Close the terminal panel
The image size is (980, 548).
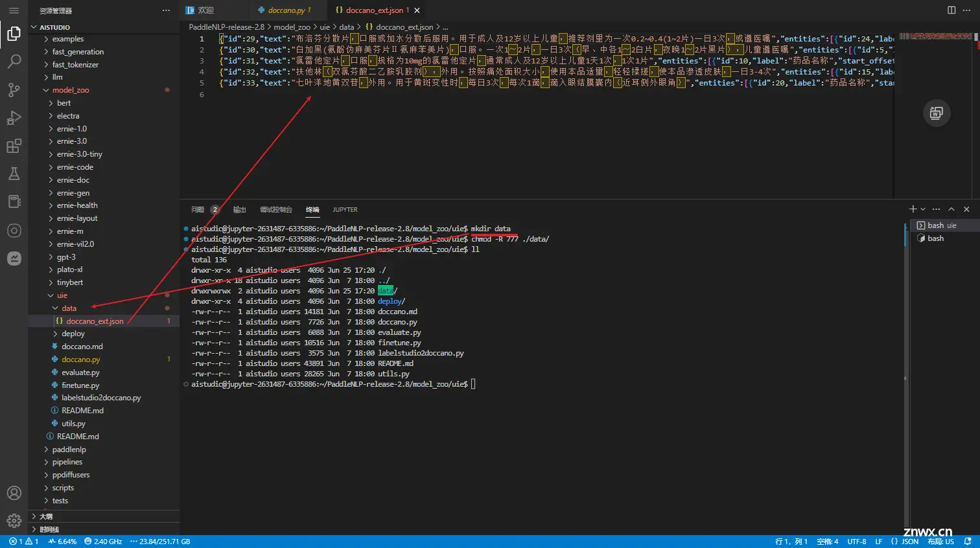(966, 209)
